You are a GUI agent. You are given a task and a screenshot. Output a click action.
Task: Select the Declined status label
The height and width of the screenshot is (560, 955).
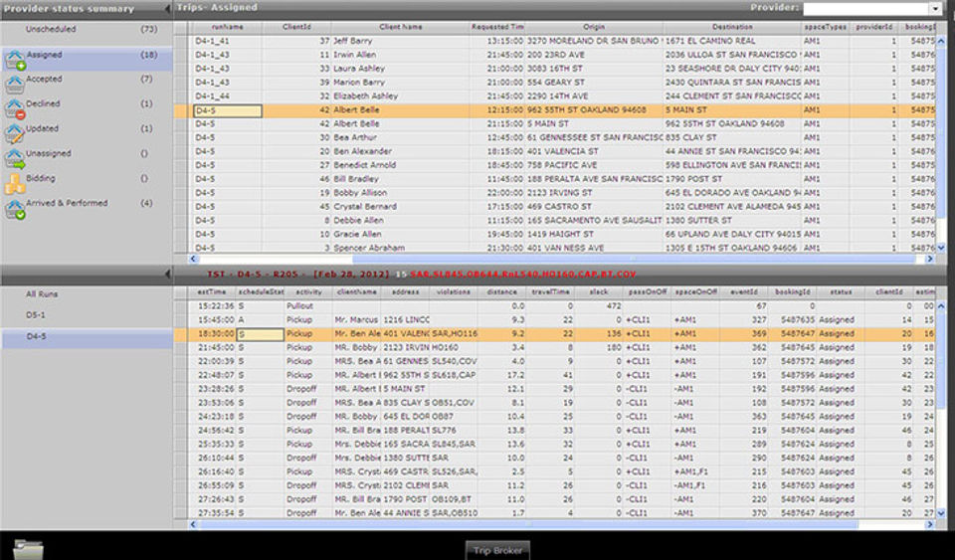point(43,104)
